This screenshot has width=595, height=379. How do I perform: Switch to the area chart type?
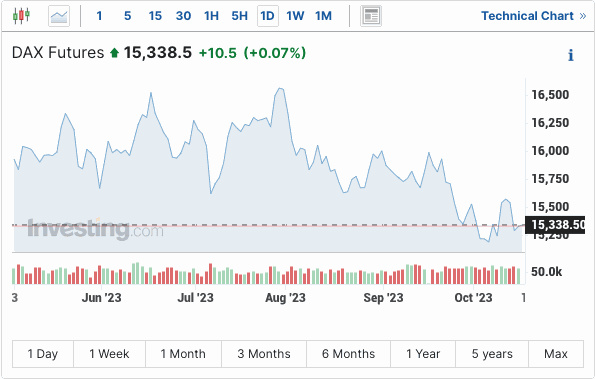pos(59,16)
